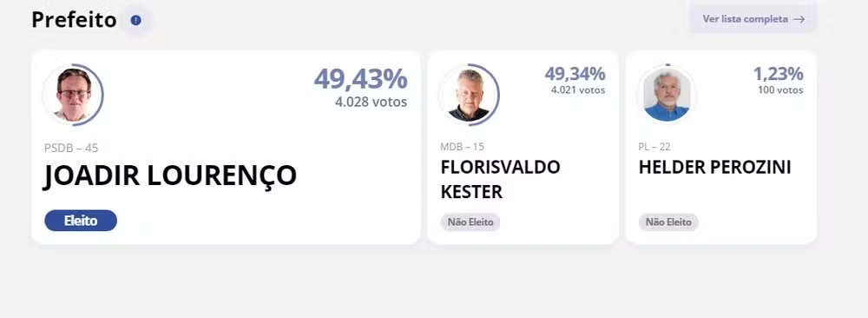This screenshot has height=318, width=868.
Task: Select Joadir Lourenço's profile photo
Action: tap(74, 95)
